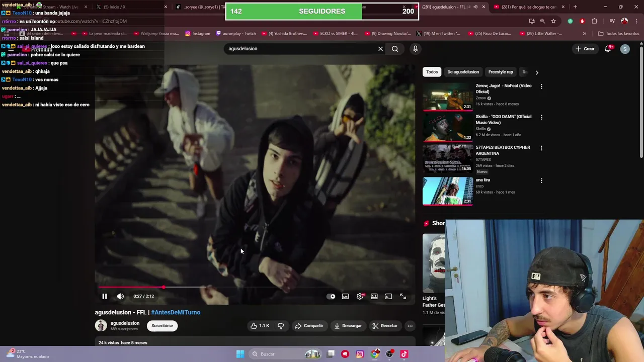Click the Recortar clip button
This screenshot has width=644, height=362.
click(x=385, y=326)
